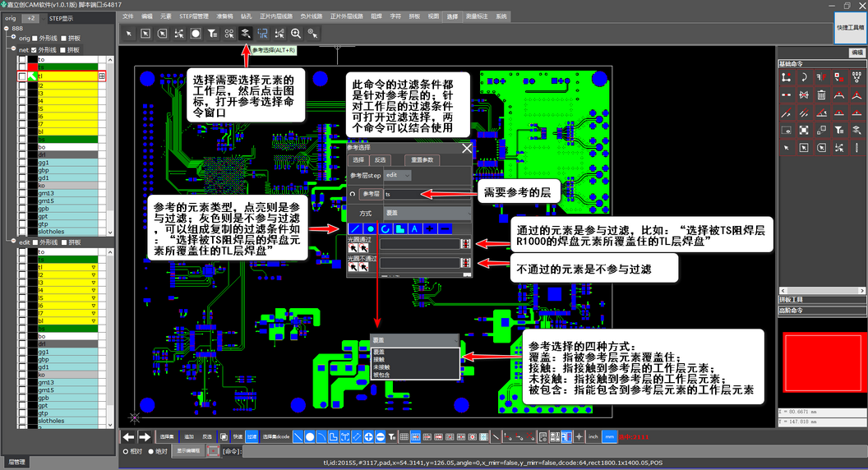Image resolution: width=868 pixels, height=470 pixels.
Task: Click the filter selection funnel icon in top toolbar
Action: [212, 33]
